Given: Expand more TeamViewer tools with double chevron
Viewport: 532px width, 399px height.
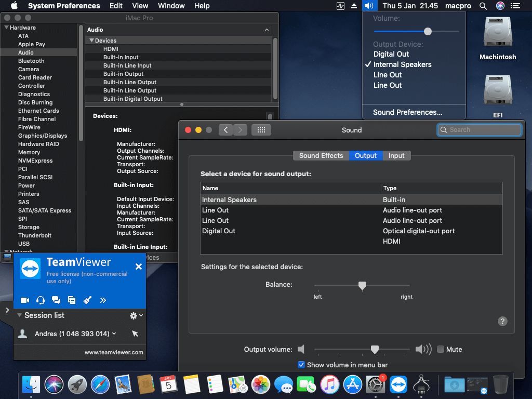Looking at the screenshot, I should (103, 300).
